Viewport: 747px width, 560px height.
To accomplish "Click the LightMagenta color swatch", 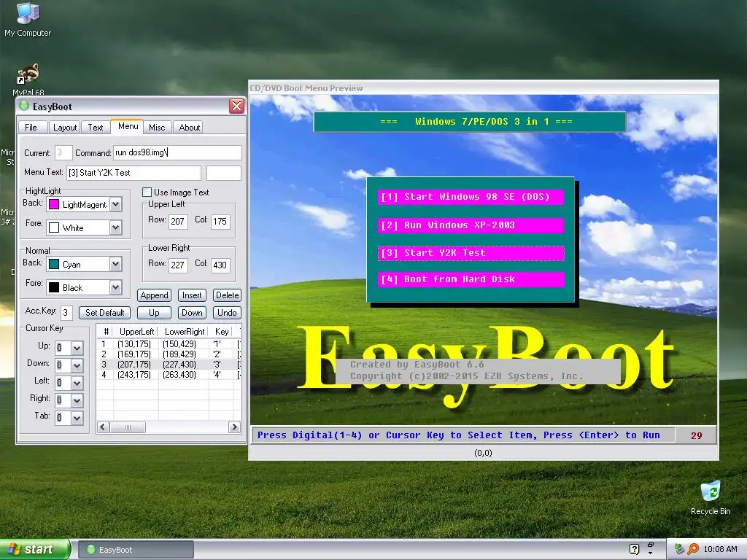I will [54, 204].
